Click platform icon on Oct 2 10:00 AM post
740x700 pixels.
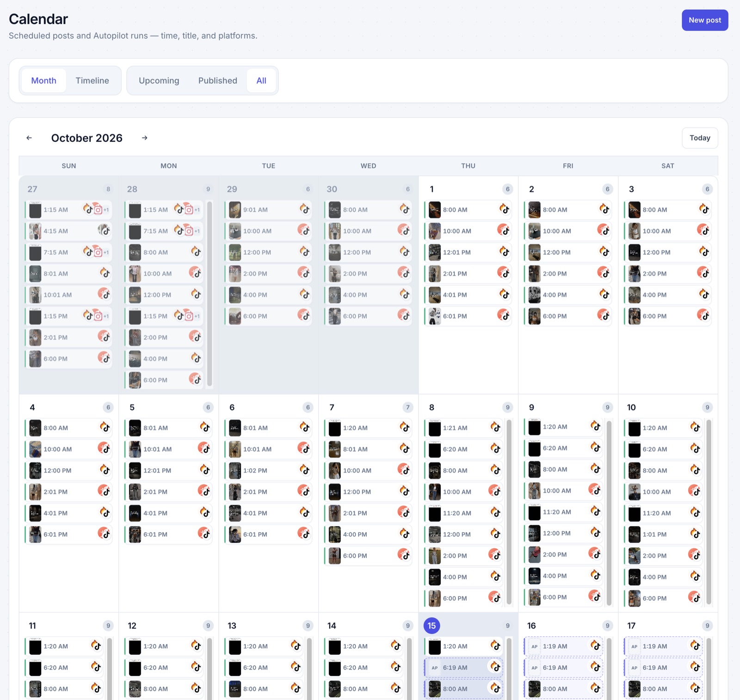pyautogui.click(x=604, y=231)
